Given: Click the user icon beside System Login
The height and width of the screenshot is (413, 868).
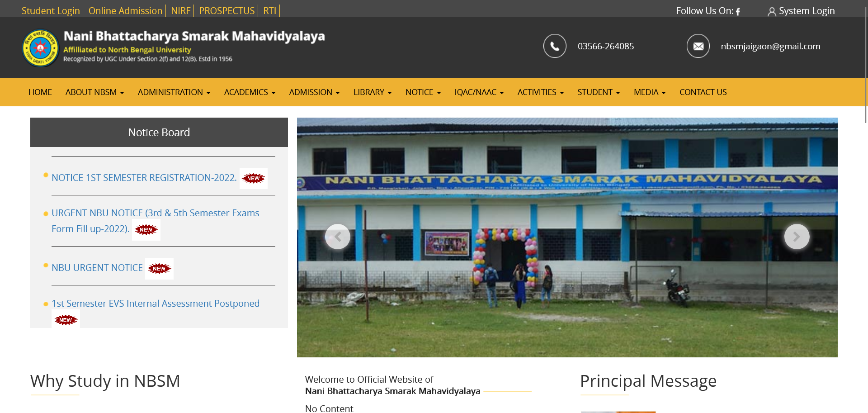Looking at the screenshot, I should (772, 12).
